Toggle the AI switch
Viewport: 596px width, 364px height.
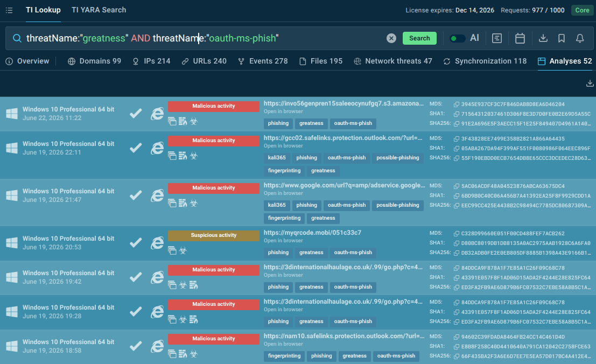[x=457, y=38]
